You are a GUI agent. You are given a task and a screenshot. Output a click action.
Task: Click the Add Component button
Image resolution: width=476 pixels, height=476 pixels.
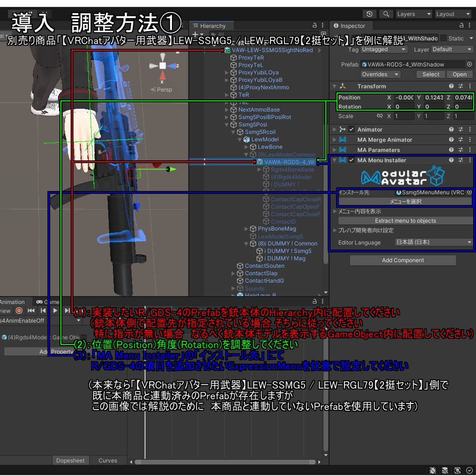click(x=403, y=260)
